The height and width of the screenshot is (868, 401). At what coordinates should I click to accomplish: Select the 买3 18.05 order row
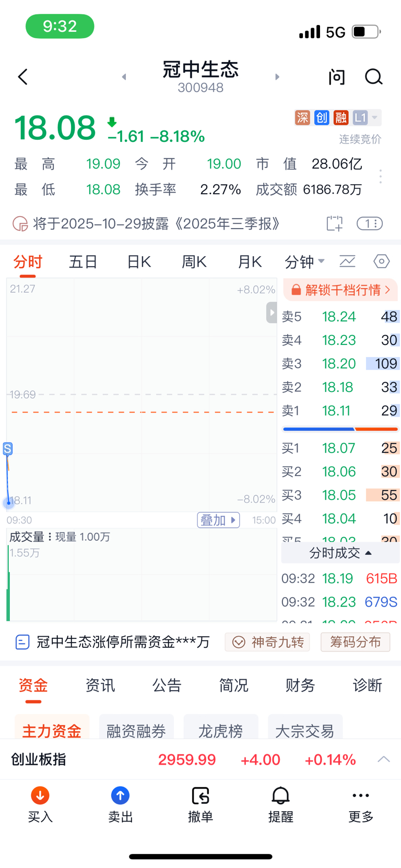pos(340,495)
